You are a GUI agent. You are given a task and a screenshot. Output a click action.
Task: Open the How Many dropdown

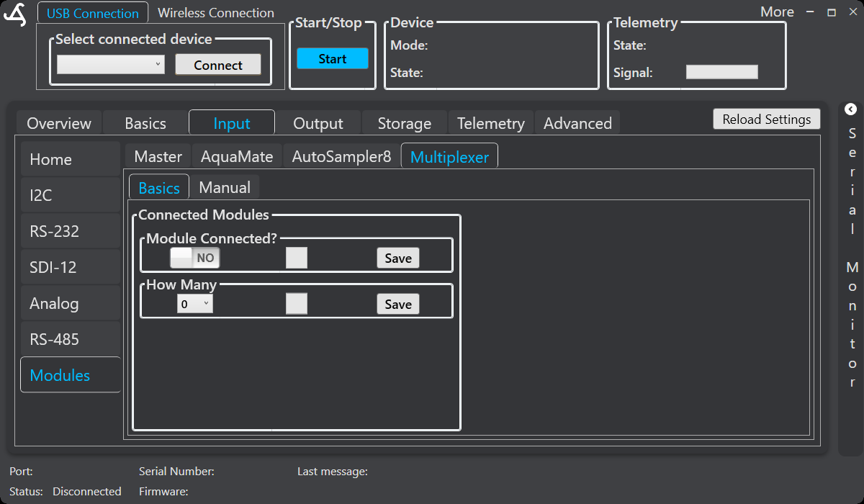pos(195,304)
